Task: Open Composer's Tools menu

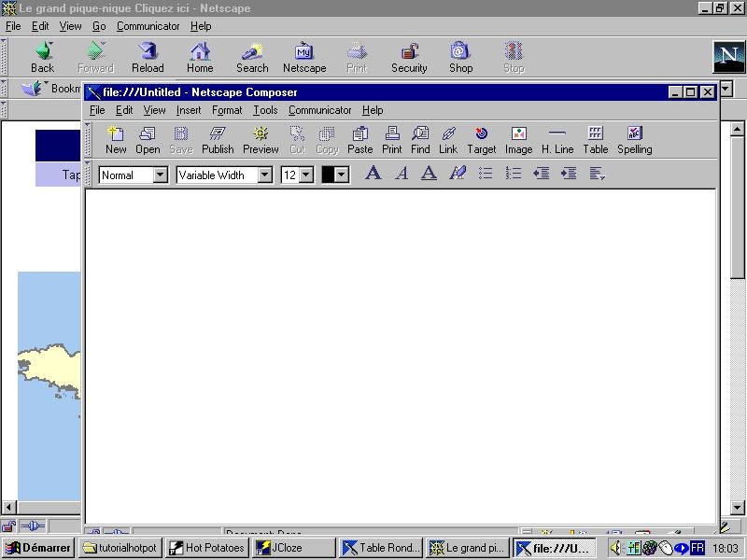Action: click(265, 110)
